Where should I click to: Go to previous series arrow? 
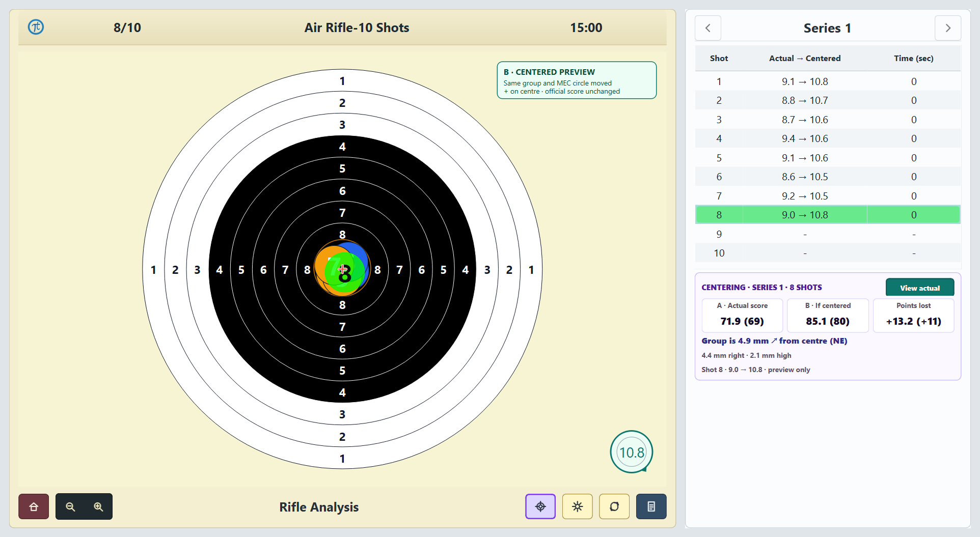point(708,28)
